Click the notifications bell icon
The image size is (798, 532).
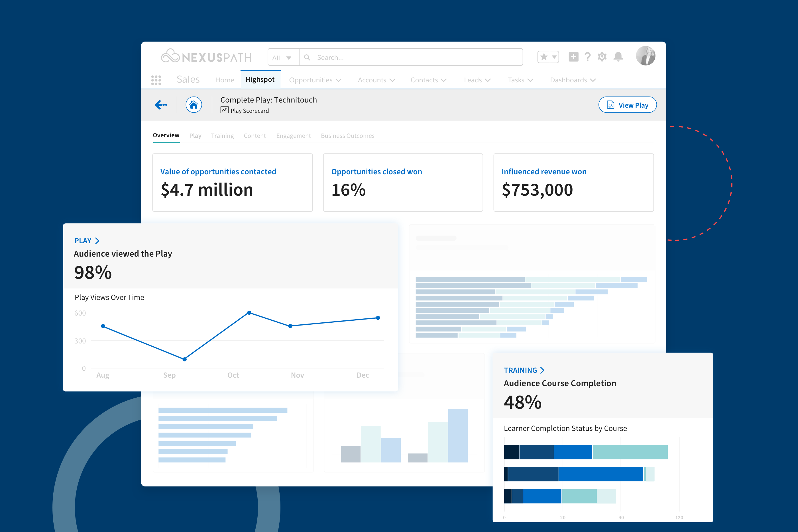[x=618, y=57]
